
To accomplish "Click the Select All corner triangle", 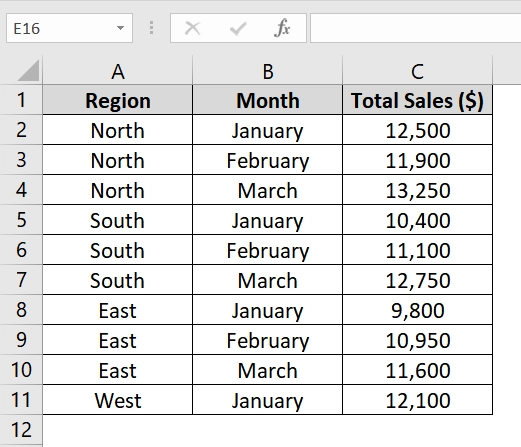I will click(28, 70).
